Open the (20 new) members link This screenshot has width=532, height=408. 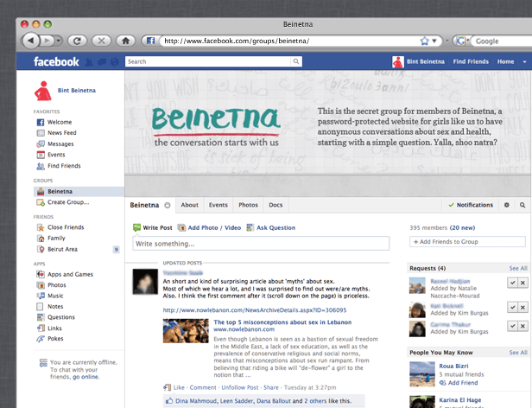pos(462,227)
